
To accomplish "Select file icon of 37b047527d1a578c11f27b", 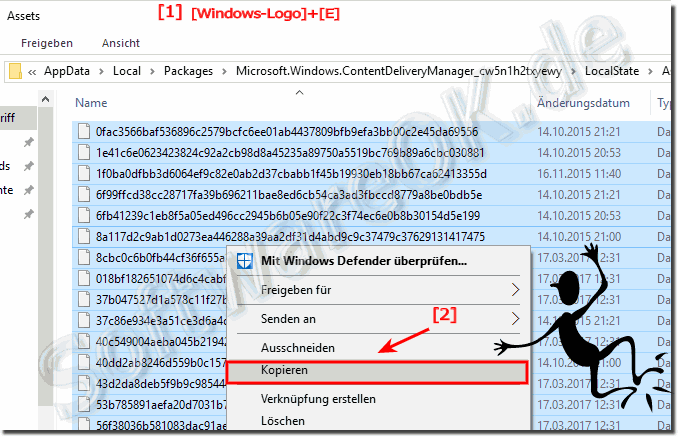I will pos(84,300).
